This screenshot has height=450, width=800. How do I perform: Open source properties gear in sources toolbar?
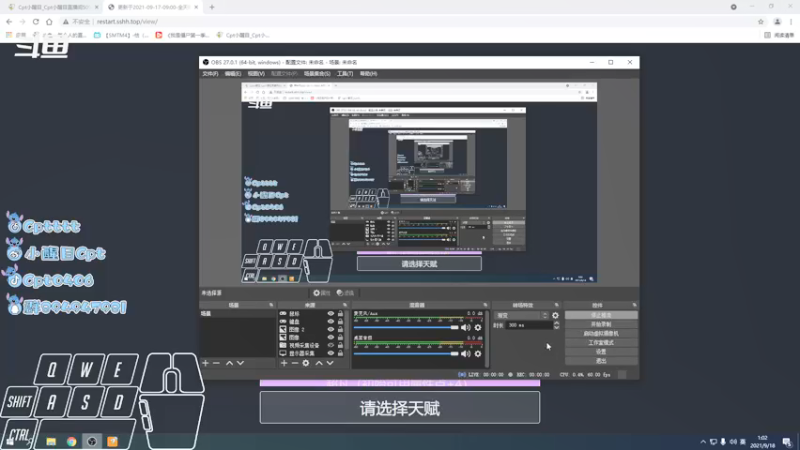[306, 363]
